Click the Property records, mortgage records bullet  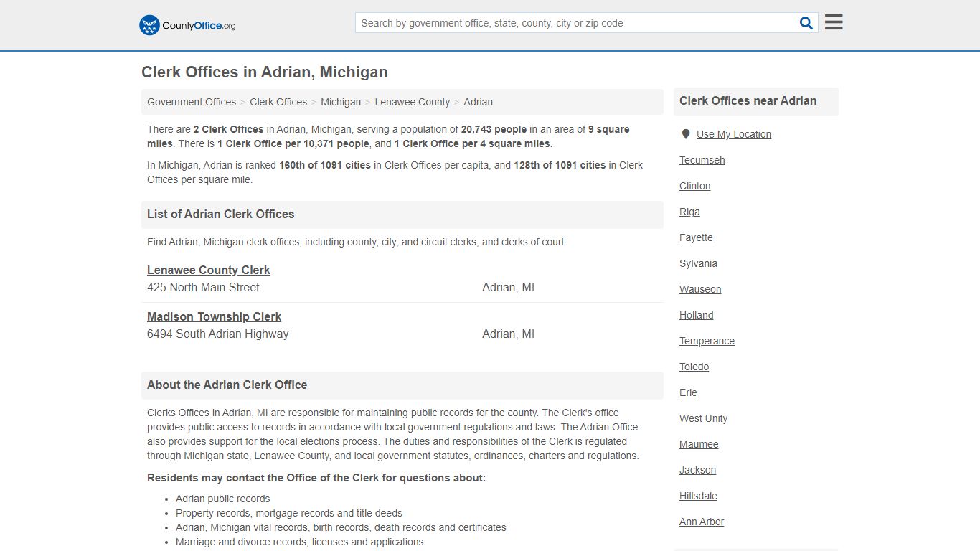coord(289,513)
